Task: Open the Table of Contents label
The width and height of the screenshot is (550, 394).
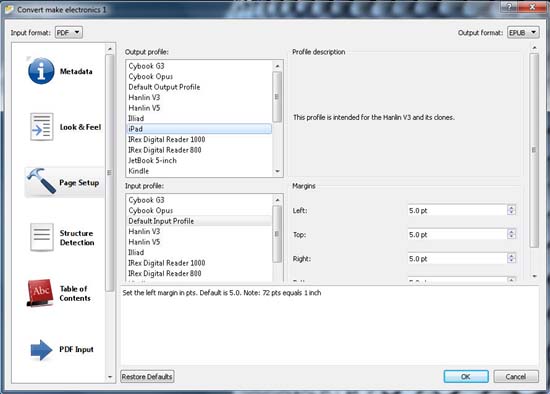Action: coord(75,293)
